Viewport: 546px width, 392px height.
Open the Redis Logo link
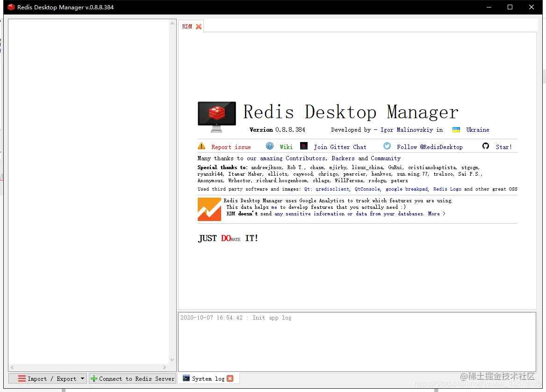447,189
